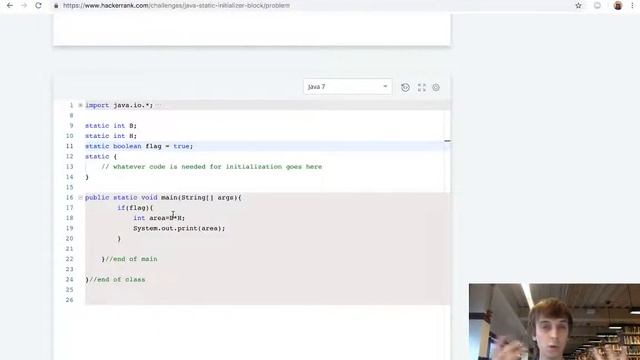640x360 pixels.
Task: Select the hackerrank.com address bar URL
Action: (176, 6)
